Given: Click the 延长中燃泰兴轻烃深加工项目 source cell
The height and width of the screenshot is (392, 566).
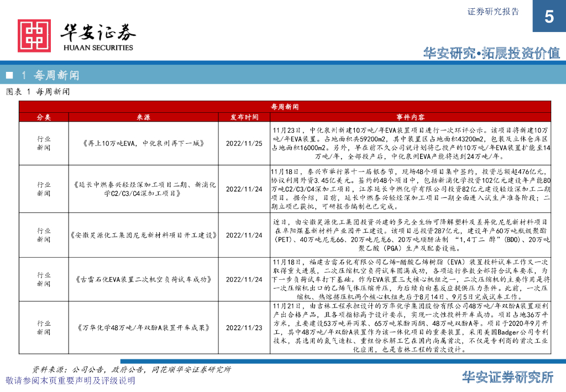Looking at the screenshot, I should (143, 189).
